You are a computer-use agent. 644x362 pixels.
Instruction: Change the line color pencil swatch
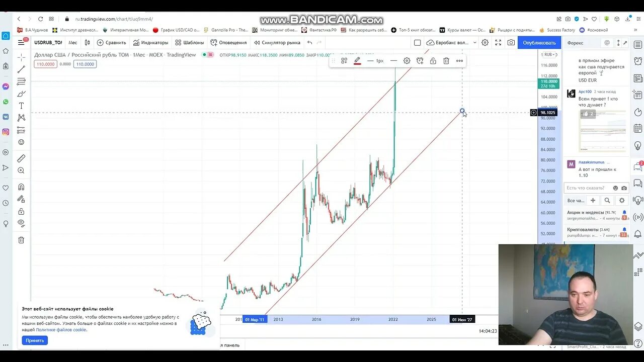tap(357, 61)
